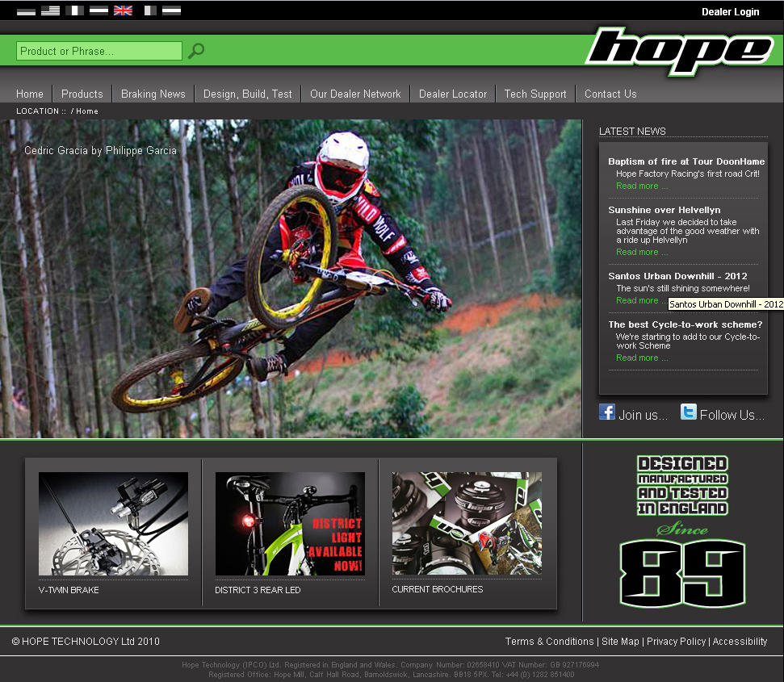Focus the 'Product or Phrase...' search field
This screenshot has width=784, height=682.
pos(99,51)
